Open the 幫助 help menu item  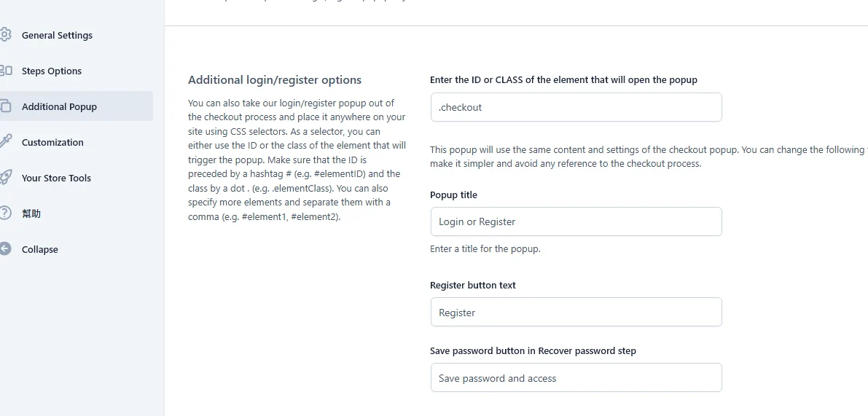click(x=31, y=213)
